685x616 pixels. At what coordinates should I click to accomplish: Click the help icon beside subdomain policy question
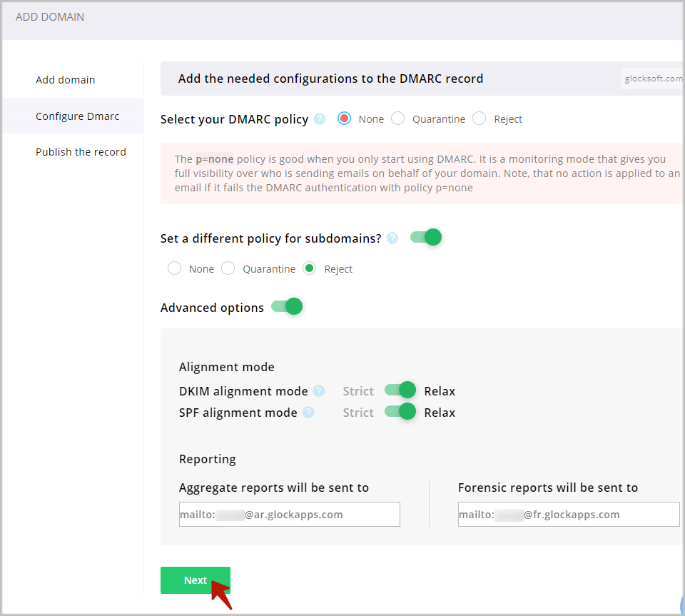392,238
